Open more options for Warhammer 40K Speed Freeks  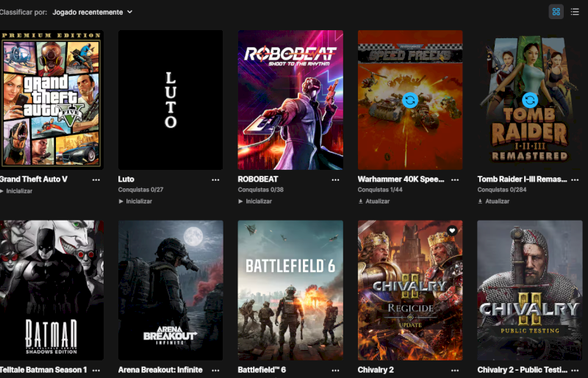(455, 179)
